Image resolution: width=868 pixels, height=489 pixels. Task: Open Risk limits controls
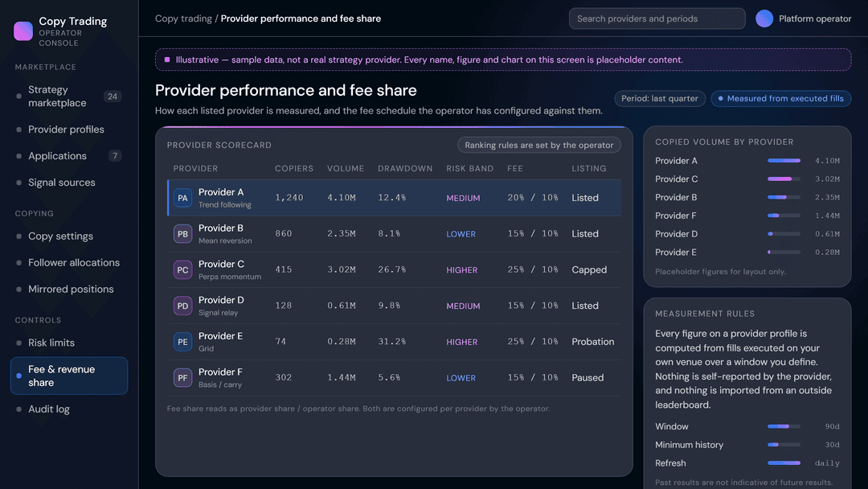(68, 343)
